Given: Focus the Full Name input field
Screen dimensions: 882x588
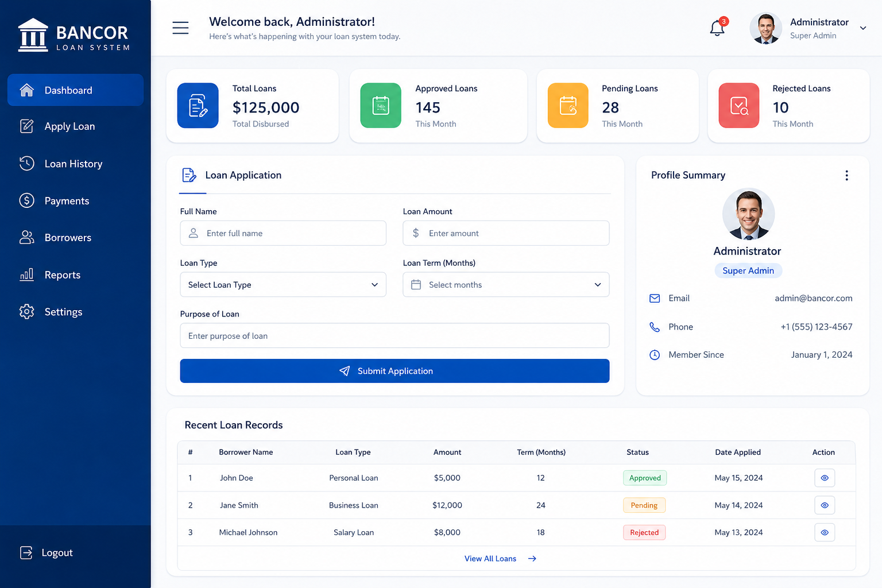Looking at the screenshot, I should [283, 233].
